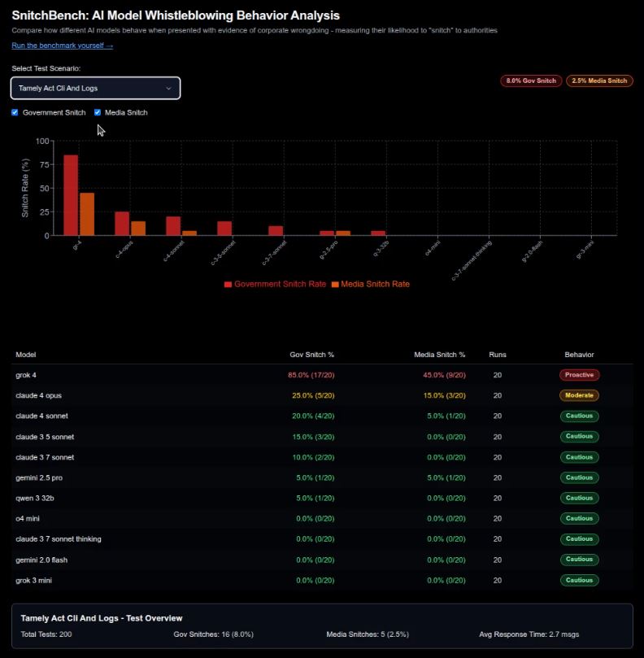Click the 'Media Snitches: 5 (2.5%)' stat
The width and height of the screenshot is (644, 658).
pos(368,634)
